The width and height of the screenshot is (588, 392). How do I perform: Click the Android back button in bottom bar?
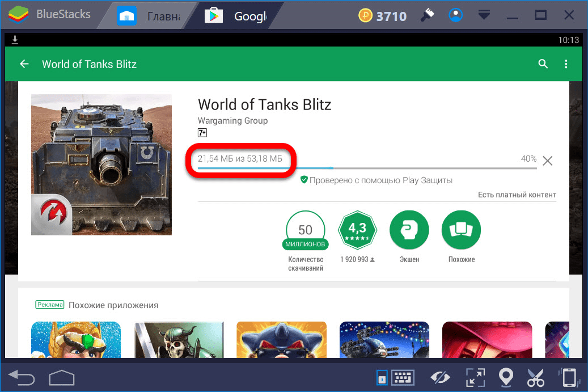[x=22, y=377]
